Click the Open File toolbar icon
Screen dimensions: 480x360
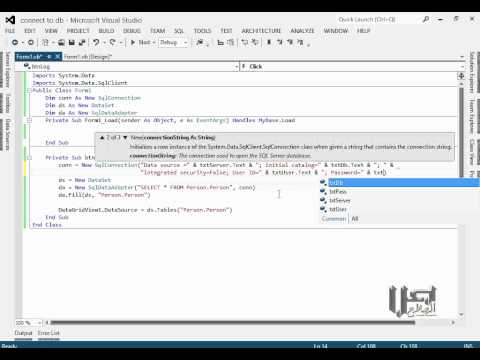pyautogui.click(x=61, y=42)
